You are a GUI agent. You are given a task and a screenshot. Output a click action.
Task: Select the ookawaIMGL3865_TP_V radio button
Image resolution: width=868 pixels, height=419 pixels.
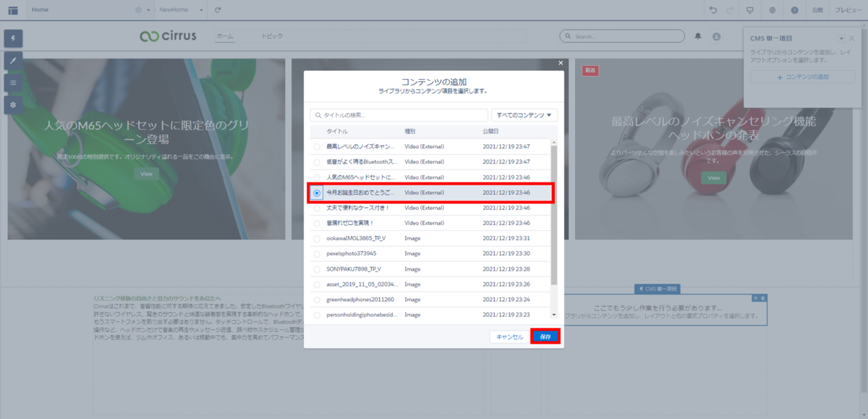317,238
